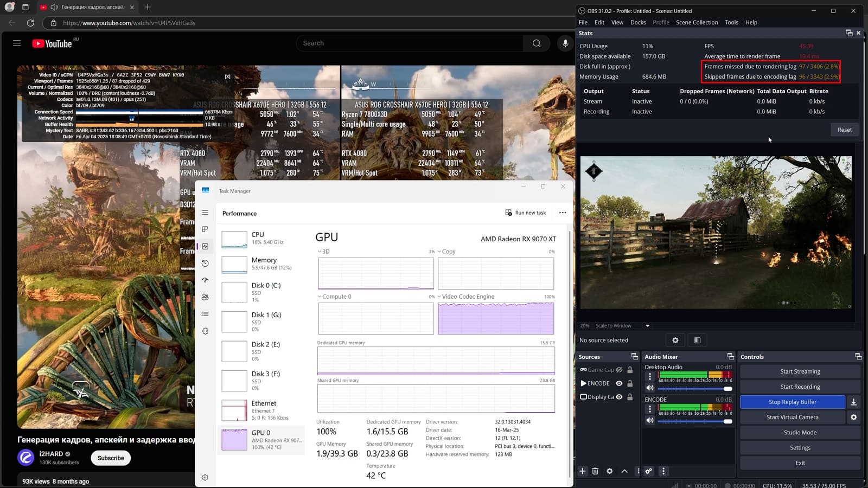Undock the Controls dock panel
The height and width of the screenshot is (488, 868).
858,356
